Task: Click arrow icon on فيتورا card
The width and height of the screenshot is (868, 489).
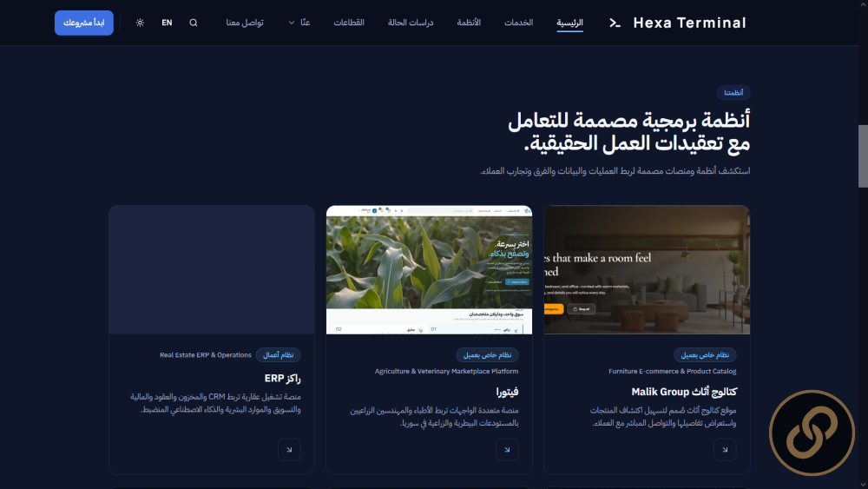Action: (507, 450)
